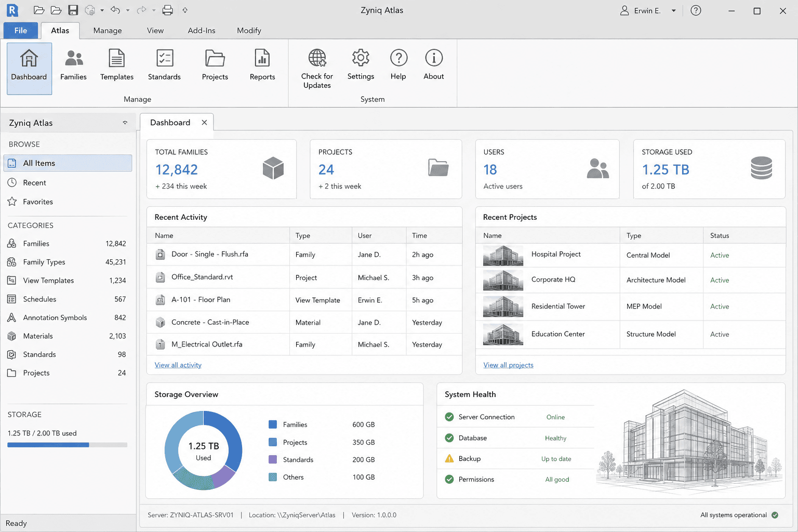Switch to the View ribbon tab
This screenshot has height=532, width=798.
point(155,31)
